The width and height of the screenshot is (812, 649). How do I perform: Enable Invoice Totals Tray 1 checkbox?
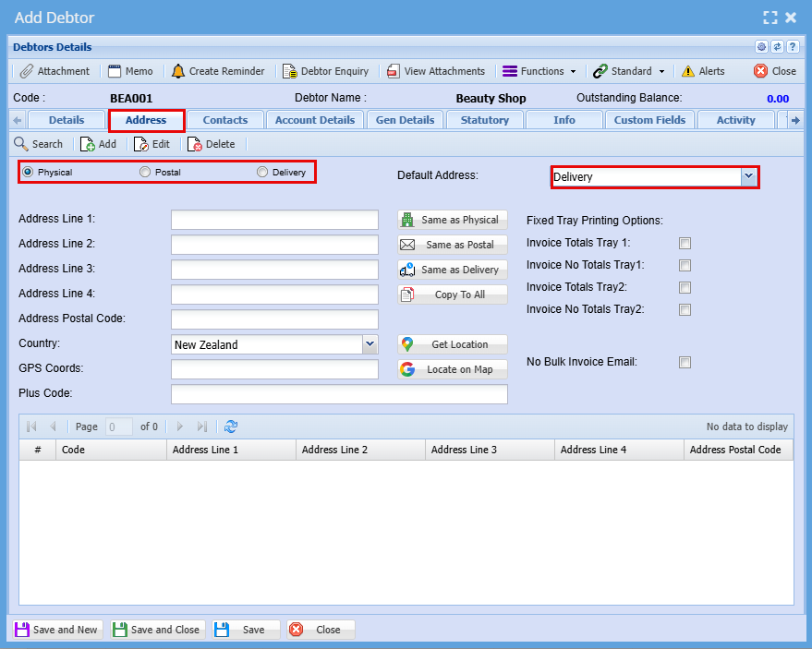coord(685,244)
